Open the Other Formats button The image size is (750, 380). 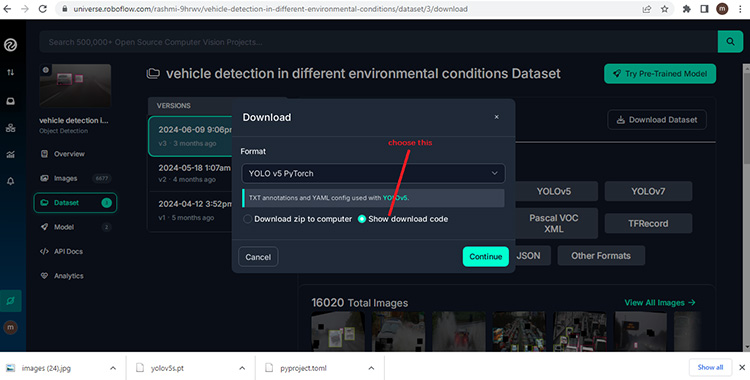601,256
